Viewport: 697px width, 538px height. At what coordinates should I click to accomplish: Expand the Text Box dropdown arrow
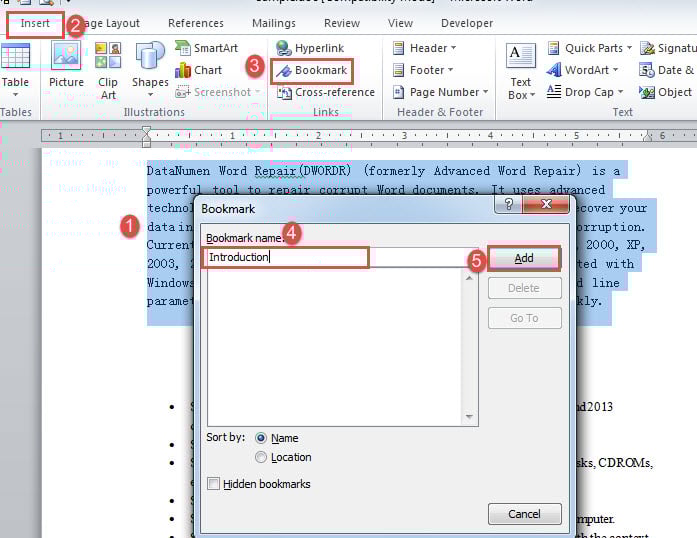532,95
